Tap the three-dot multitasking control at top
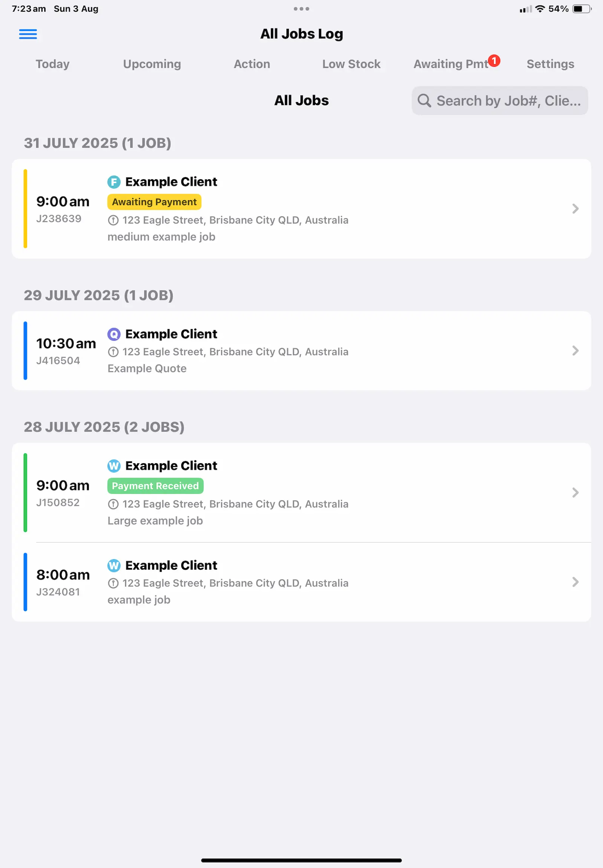 pos(301,9)
